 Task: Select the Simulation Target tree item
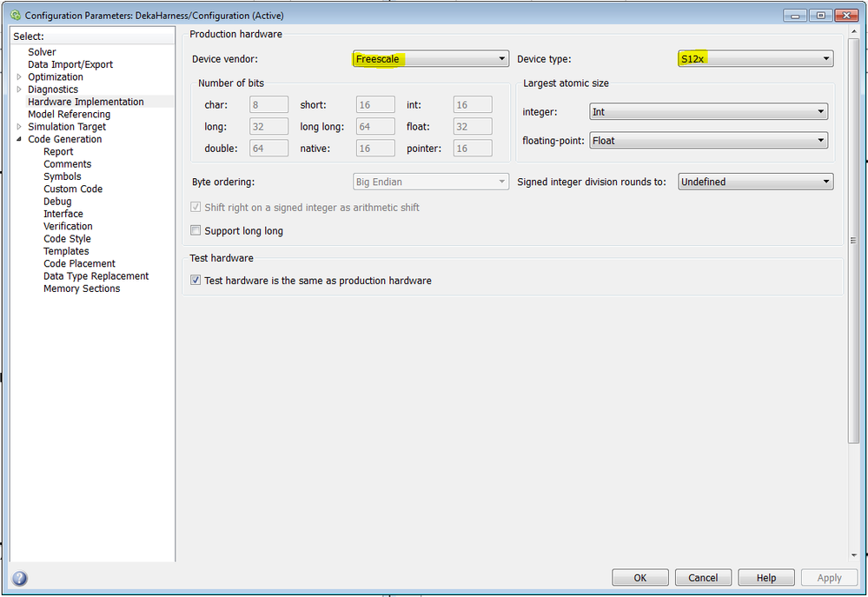tap(67, 127)
